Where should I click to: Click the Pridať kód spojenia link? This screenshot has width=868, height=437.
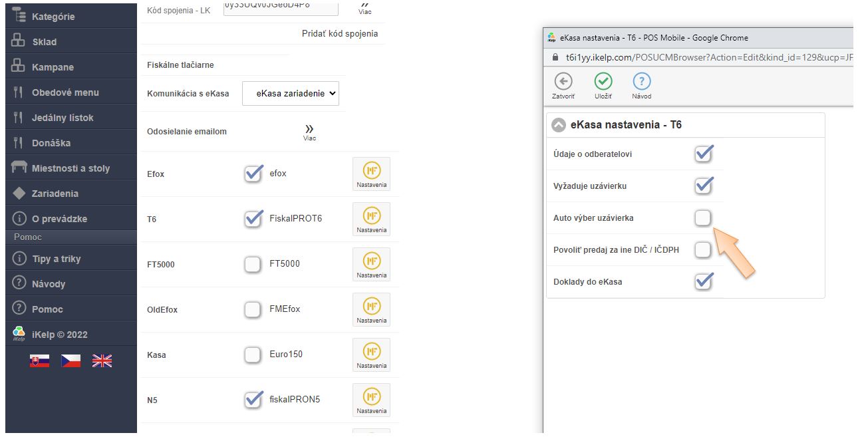pyautogui.click(x=340, y=34)
